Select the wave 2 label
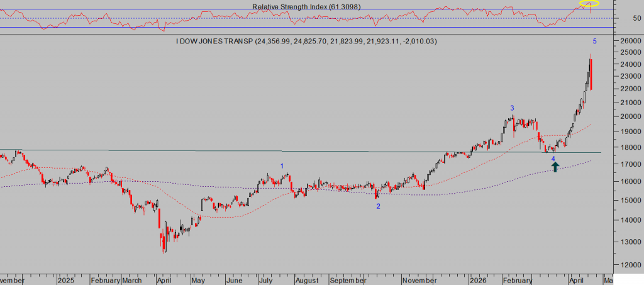Image resolution: width=644 pixels, height=285 pixels. [378, 206]
